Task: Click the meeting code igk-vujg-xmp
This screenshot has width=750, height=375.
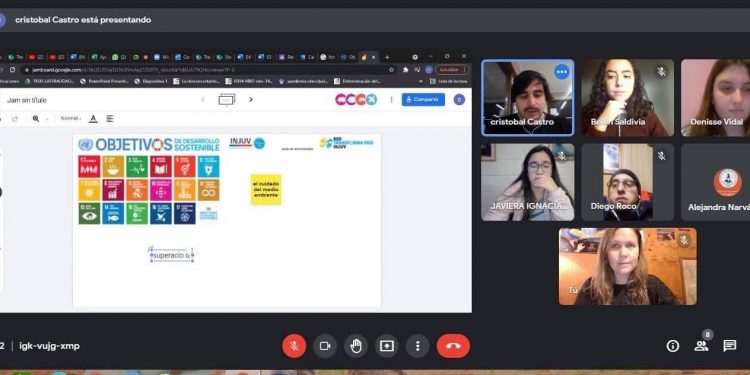Action: (49, 346)
